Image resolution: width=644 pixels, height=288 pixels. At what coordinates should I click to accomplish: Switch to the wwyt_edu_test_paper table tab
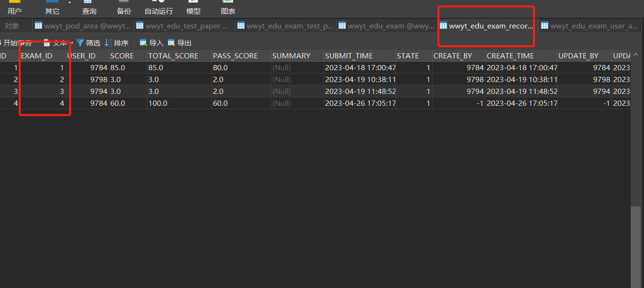[x=184, y=26]
